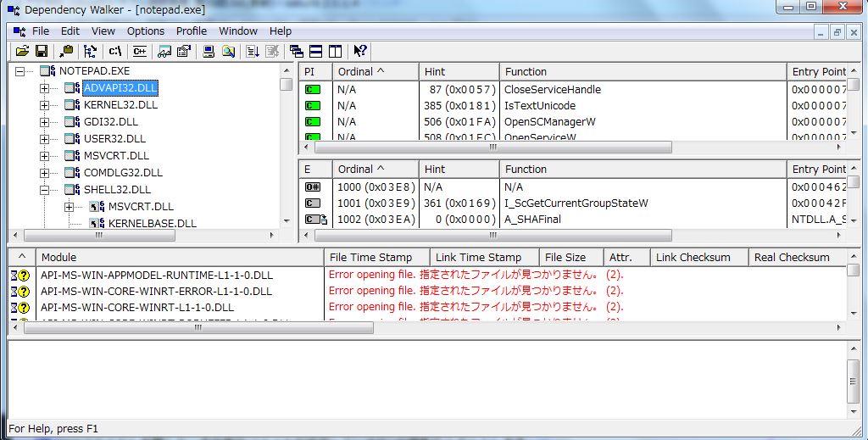Click Cascade windows toolbar icon

pyautogui.click(x=297, y=52)
